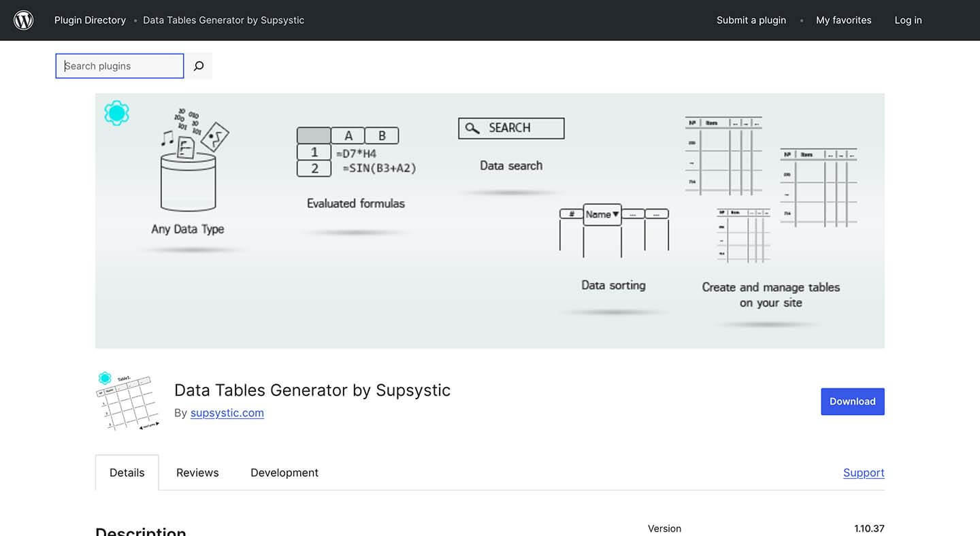Open Submit a plugin link

751,20
